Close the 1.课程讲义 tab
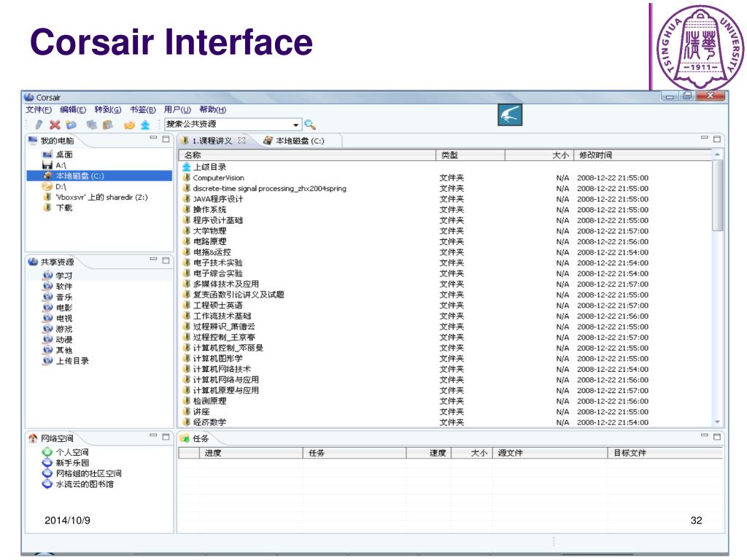The width and height of the screenshot is (747, 560). tap(241, 141)
